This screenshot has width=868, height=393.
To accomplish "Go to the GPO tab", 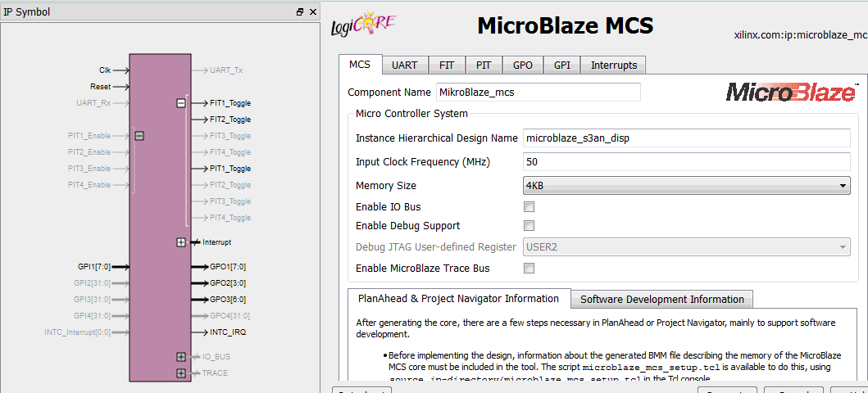I will pos(523,65).
